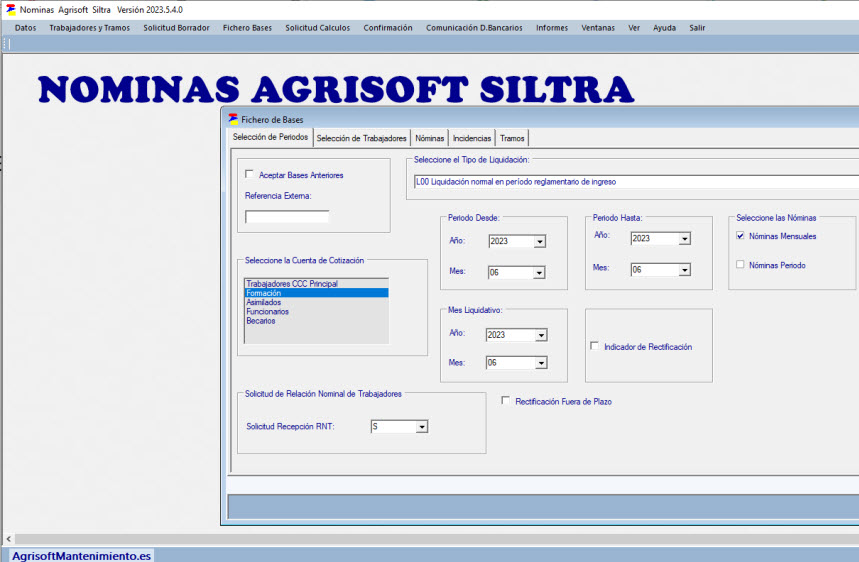Screen dimensions: 859x562
Task: Enable Rectificación Fuera de Plazo checkbox
Action: coord(506,400)
